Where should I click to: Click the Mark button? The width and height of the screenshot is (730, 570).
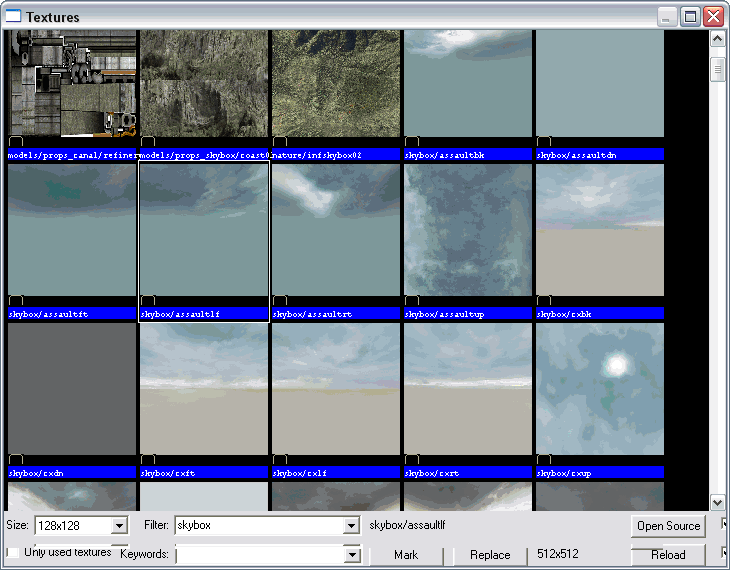point(405,555)
